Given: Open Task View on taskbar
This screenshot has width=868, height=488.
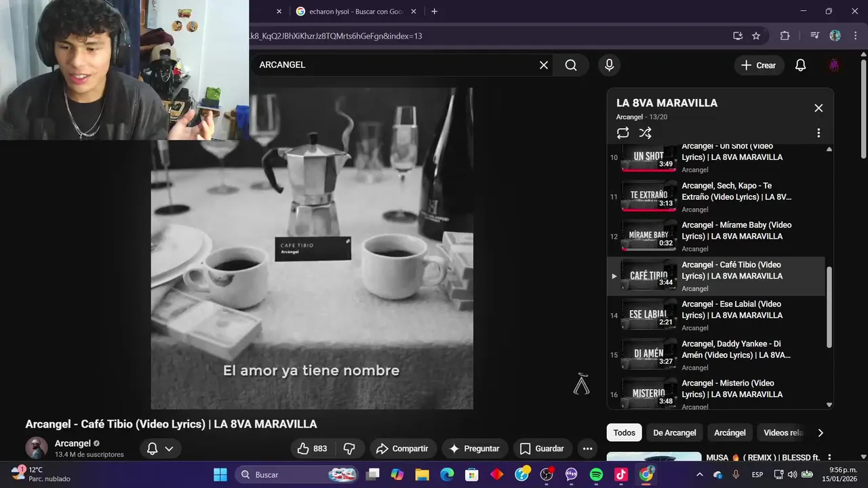Looking at the screenshot, I should pyautogui.click(x=373, y=474).
